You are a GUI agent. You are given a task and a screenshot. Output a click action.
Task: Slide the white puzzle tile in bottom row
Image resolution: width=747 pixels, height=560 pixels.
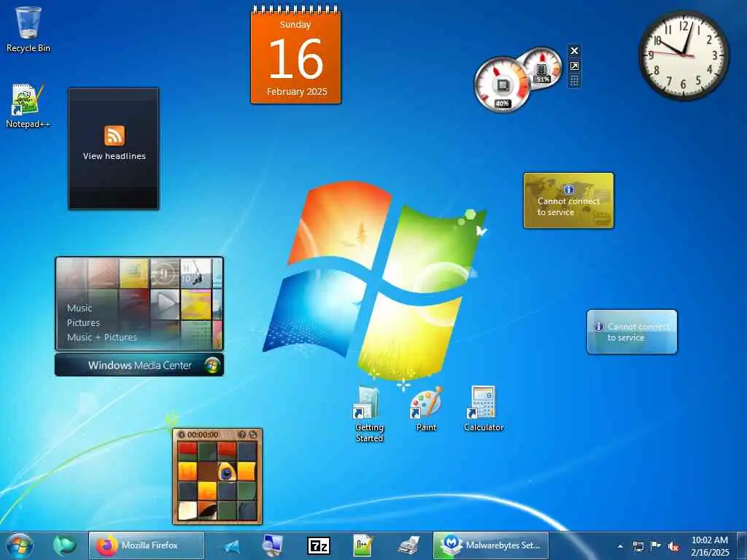pos(187,510)
